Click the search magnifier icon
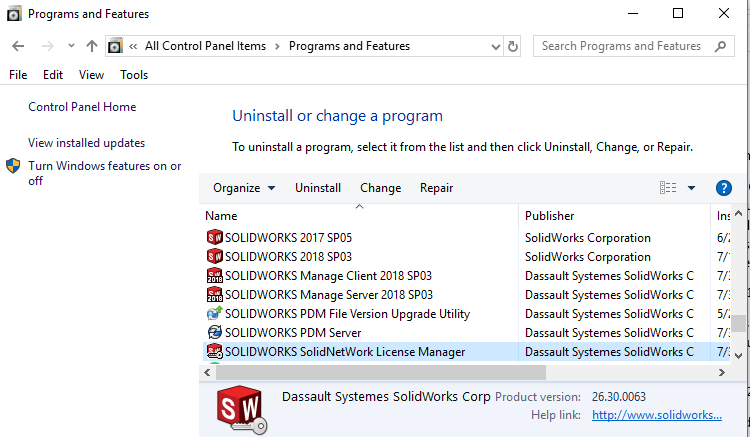Image resolution: width=750 pixels, height=437 pixels. [720, 46]
